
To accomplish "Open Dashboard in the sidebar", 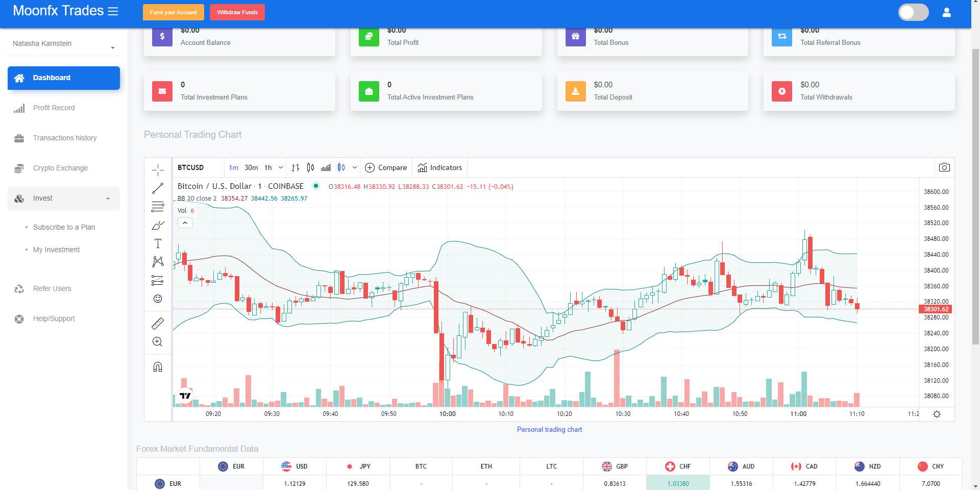I will [x=64, y=78].
